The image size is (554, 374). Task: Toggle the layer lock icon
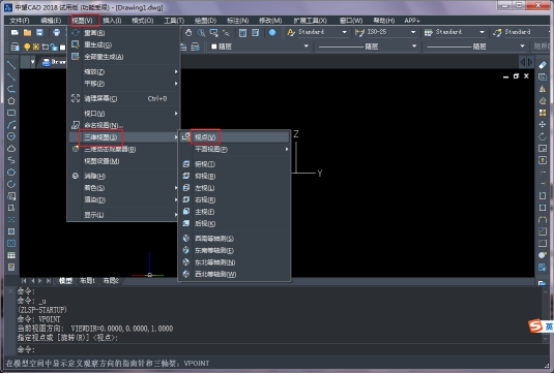point(54,47)
